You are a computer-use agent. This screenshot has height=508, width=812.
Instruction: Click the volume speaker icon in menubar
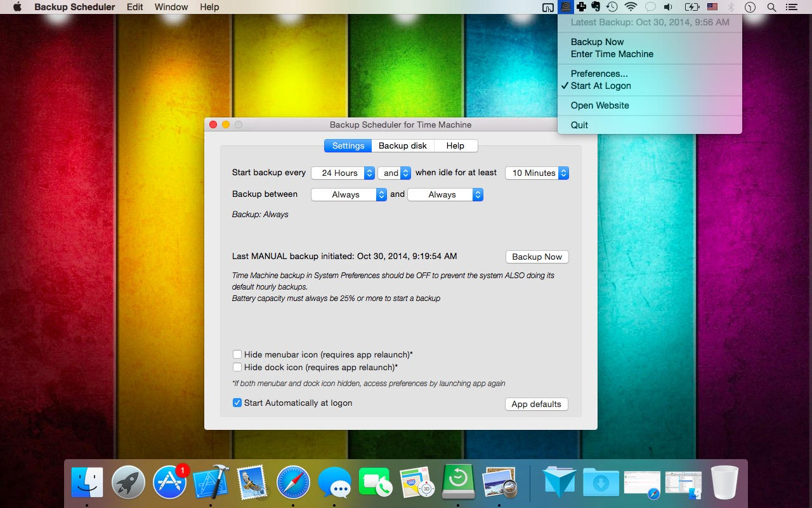[668, 7]
